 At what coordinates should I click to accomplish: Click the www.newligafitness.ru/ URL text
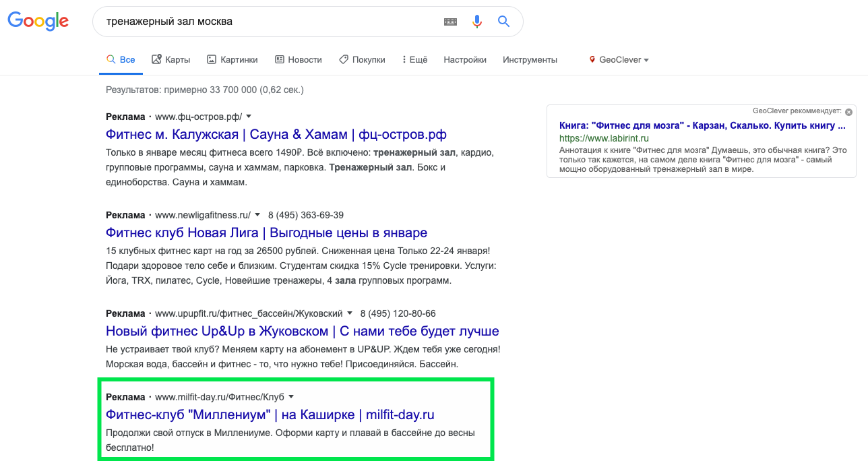click(x=203, y=215)
